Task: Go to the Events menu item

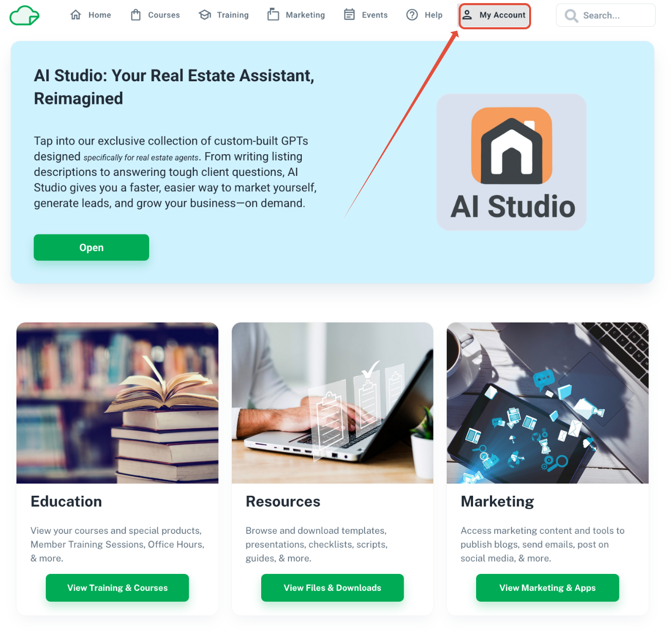Action: click(x=366, y=15)
